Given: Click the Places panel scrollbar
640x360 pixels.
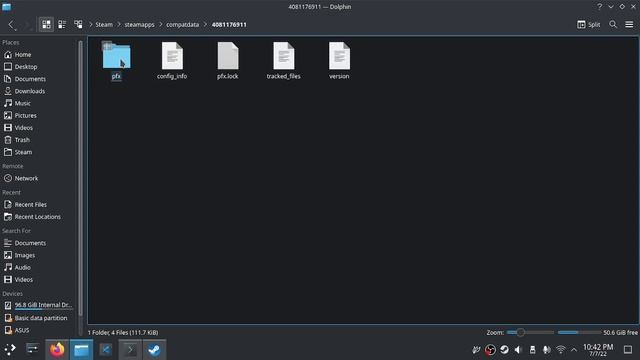Looking at the screenshot, I should pos(80,178).
